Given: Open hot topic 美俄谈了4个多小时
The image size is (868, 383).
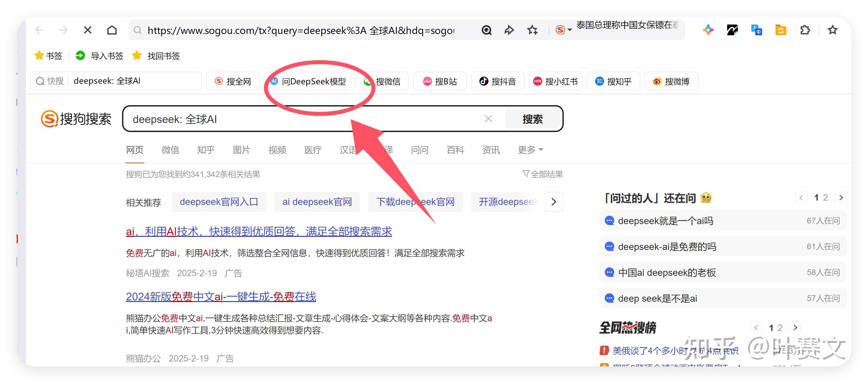Looking at the screenshot, I should pyautogui.click(x=676, y=351).
